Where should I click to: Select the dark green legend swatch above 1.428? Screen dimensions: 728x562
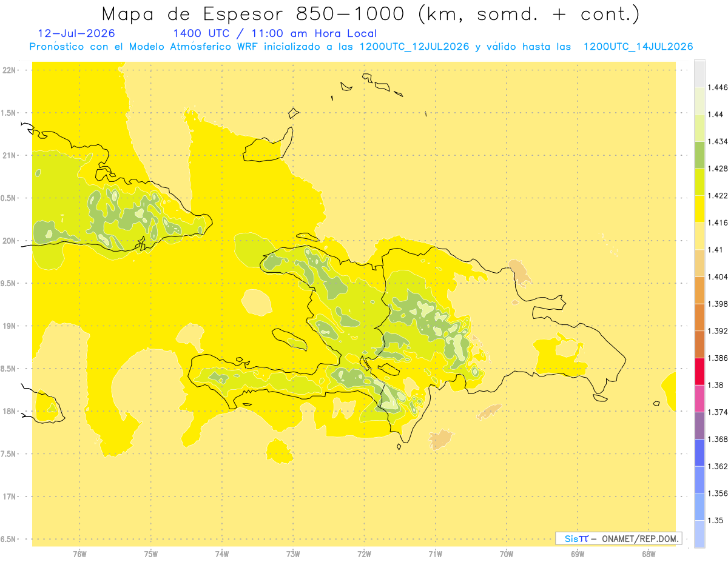[x=699, y=155]
